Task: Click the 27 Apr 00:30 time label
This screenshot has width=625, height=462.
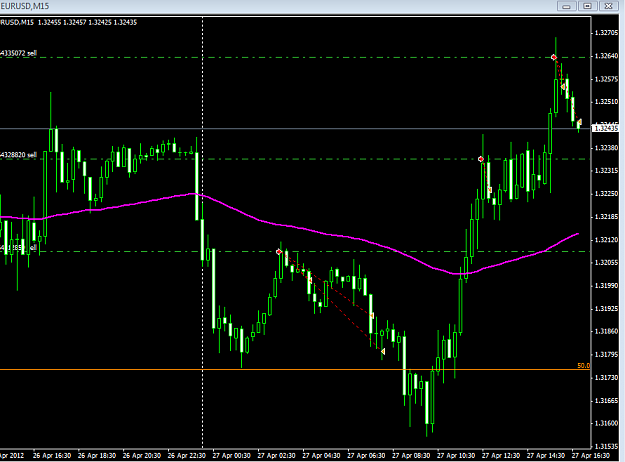Action: pos(232,455)
